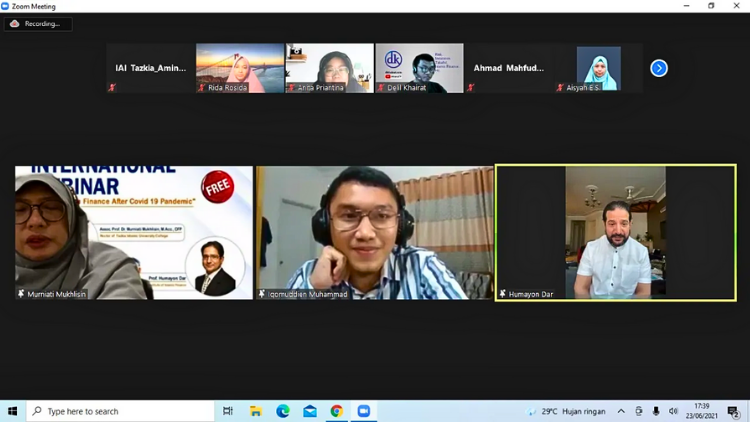Click muted mic icon beside Anita Priantina
The image size is (750, 422).
(x=291, y=88)
